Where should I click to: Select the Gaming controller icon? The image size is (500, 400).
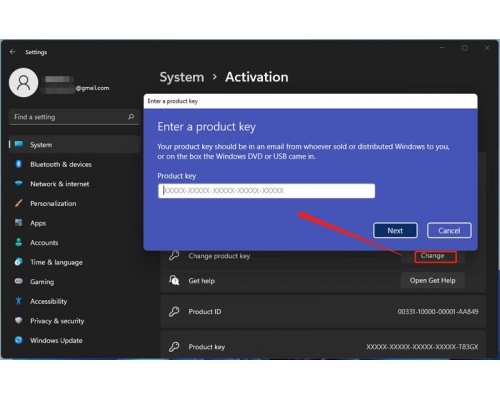pos(19,281)
